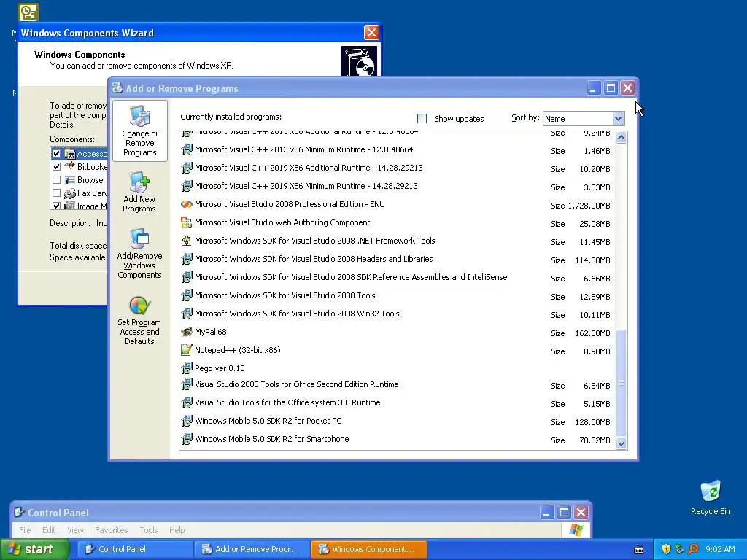The height and width of the screenshot is (560, 747).
Task: Click the Windows flag logo in Control Panel window
Action: [576, 530]
